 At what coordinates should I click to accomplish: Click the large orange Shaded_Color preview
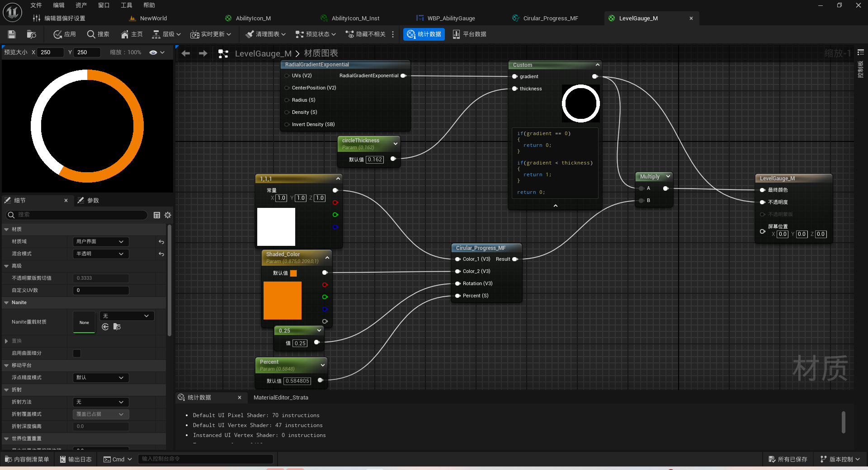coord(283,301)
